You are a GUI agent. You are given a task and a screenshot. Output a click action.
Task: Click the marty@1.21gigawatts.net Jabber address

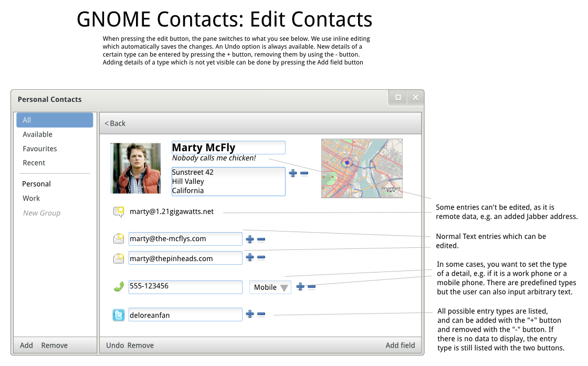[x=171, y=212]
